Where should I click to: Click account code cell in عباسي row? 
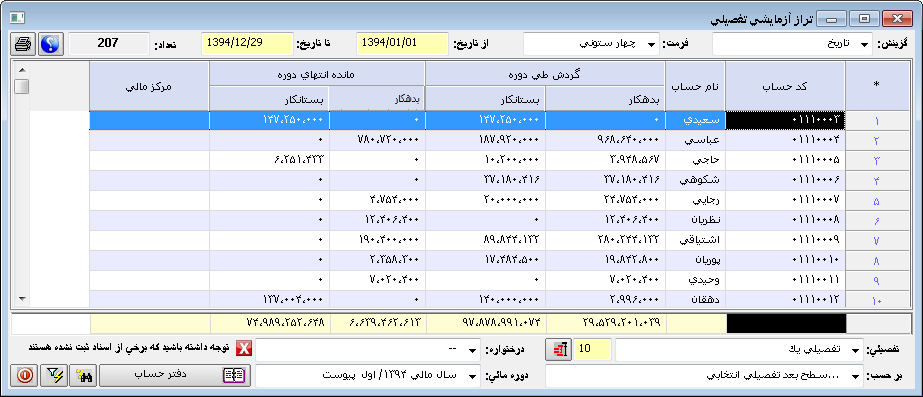(x=785, y=141)
